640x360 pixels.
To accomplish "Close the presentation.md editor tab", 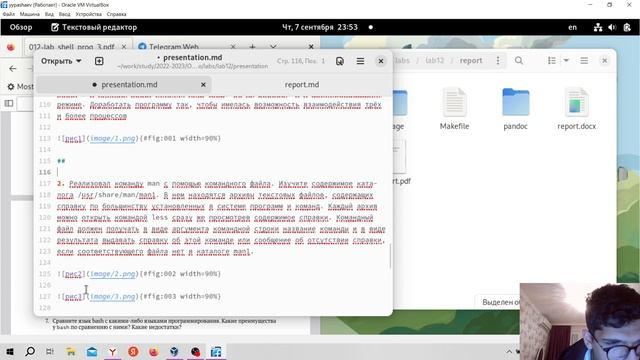I will click(x=203, y=84).
